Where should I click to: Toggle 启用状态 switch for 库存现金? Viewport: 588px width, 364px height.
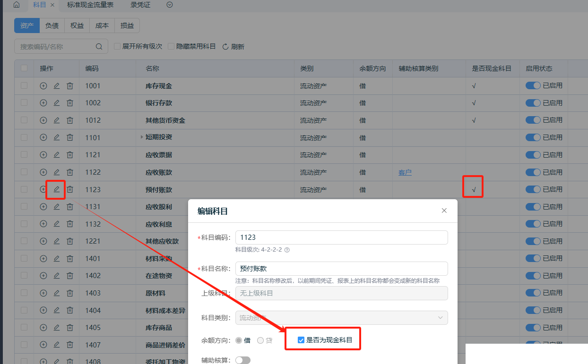[x=533, y=86]
